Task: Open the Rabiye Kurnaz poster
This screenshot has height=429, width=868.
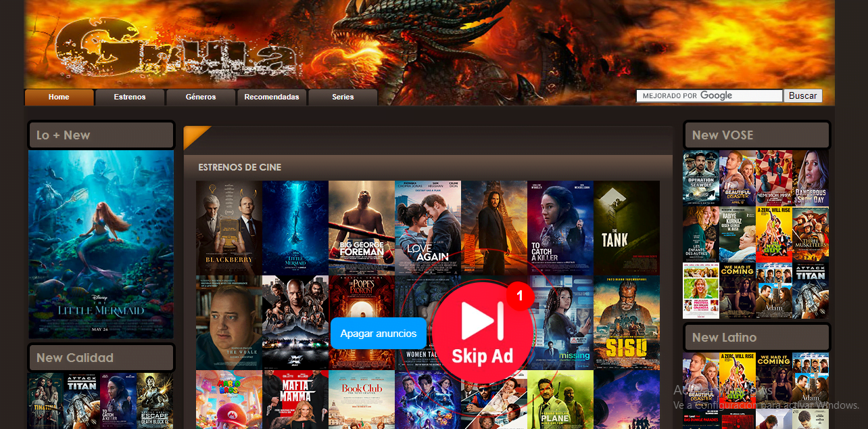Action: [738, 234]
